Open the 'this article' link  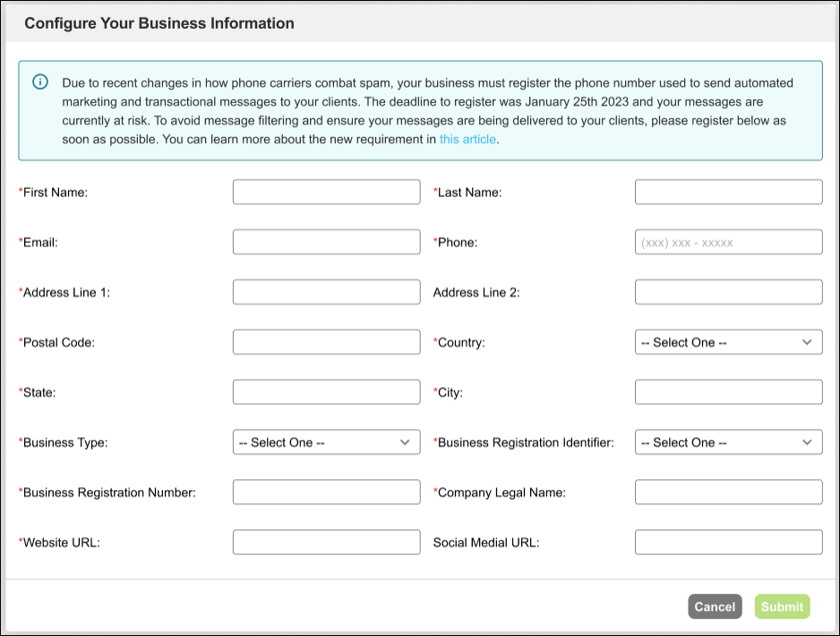(467, 139)
